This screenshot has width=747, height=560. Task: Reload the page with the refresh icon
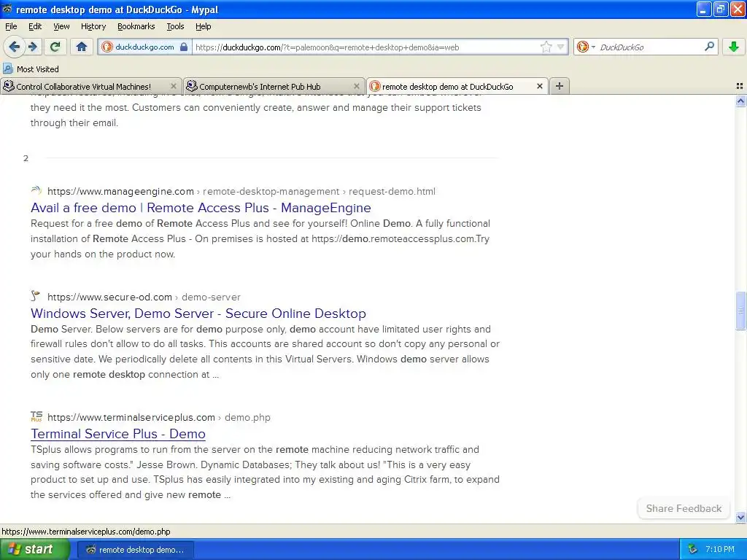click(x=55, y=47)
